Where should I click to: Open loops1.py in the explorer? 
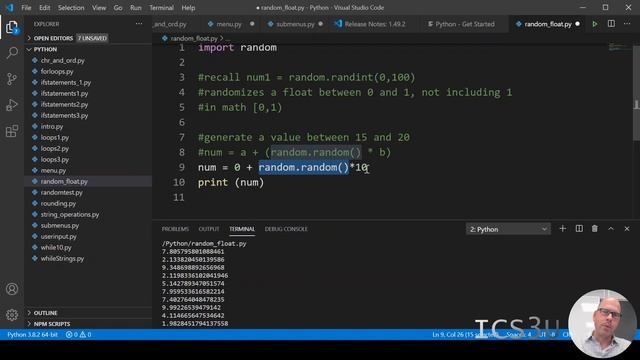coord(54,138)
